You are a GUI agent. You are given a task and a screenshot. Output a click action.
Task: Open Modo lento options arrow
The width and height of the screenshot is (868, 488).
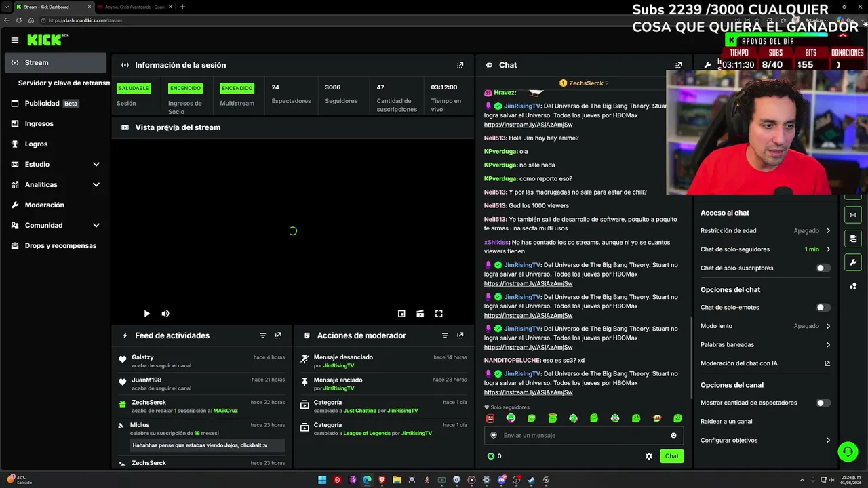coord(828,326)
